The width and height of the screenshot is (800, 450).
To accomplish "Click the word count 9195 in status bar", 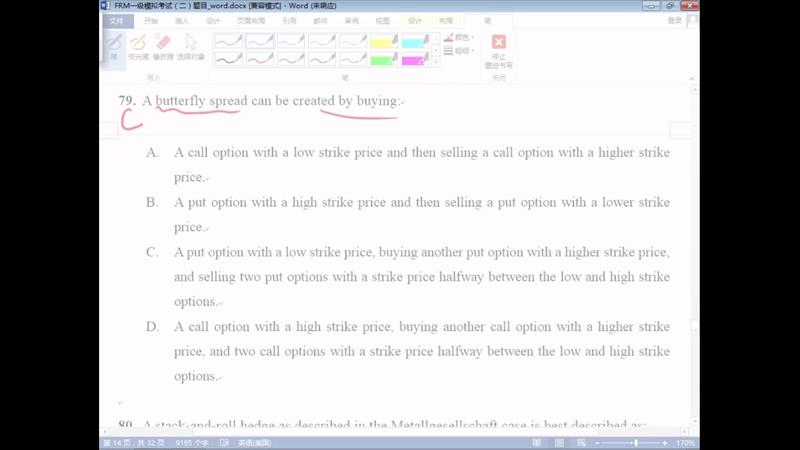I will (x=191, y=443).
